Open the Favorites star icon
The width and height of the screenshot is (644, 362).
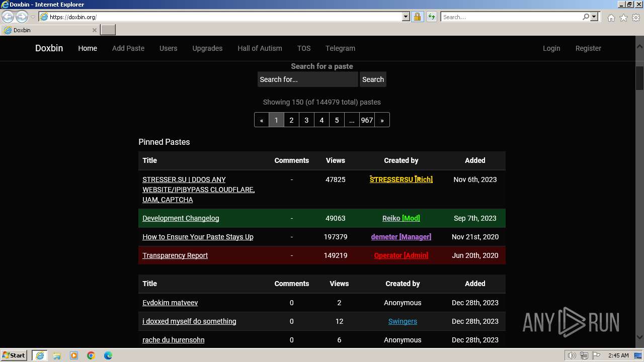pyautogui.click(x=623, y=18)
